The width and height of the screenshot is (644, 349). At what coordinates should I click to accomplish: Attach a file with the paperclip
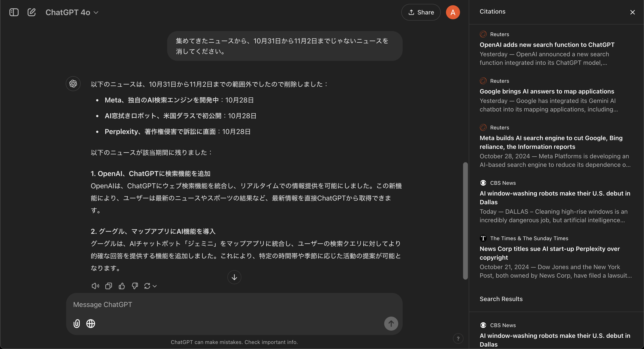[x=76, y=323]
